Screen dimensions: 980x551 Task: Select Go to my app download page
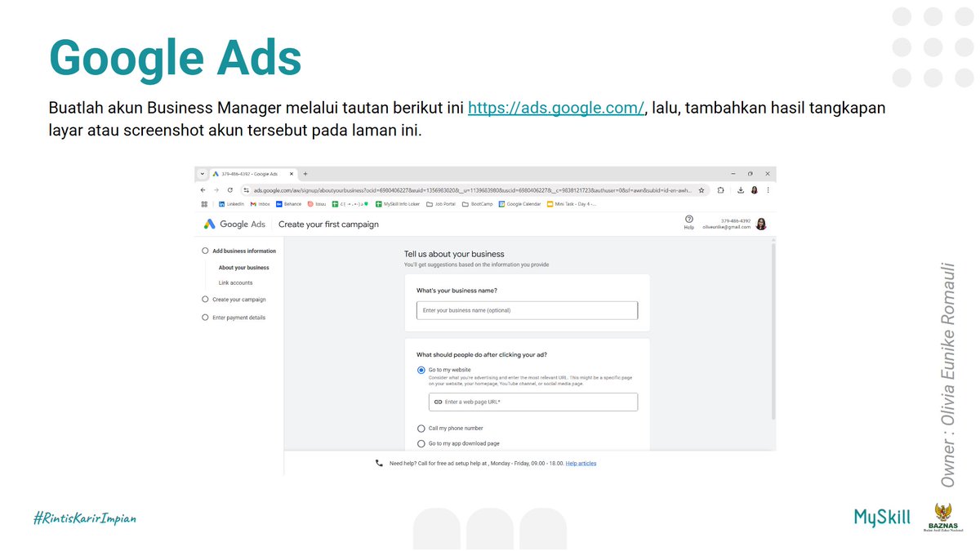(x=421, y=443)
